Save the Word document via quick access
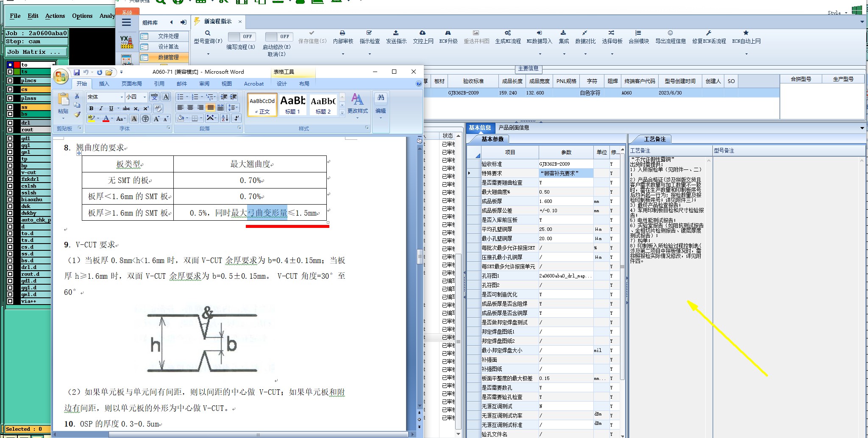 (77, 72)
